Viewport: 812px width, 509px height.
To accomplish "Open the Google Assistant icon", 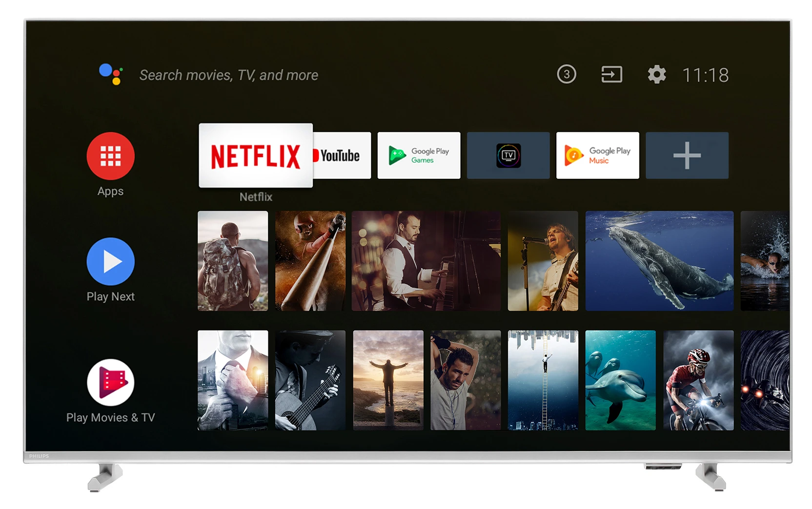I will pyautogui.click(x=111, y=74).
